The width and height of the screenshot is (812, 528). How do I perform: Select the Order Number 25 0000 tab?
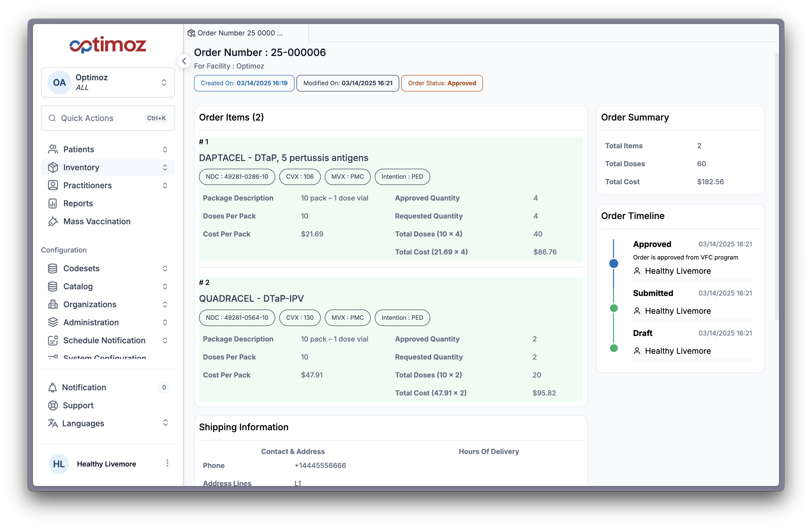click(240, 33)
